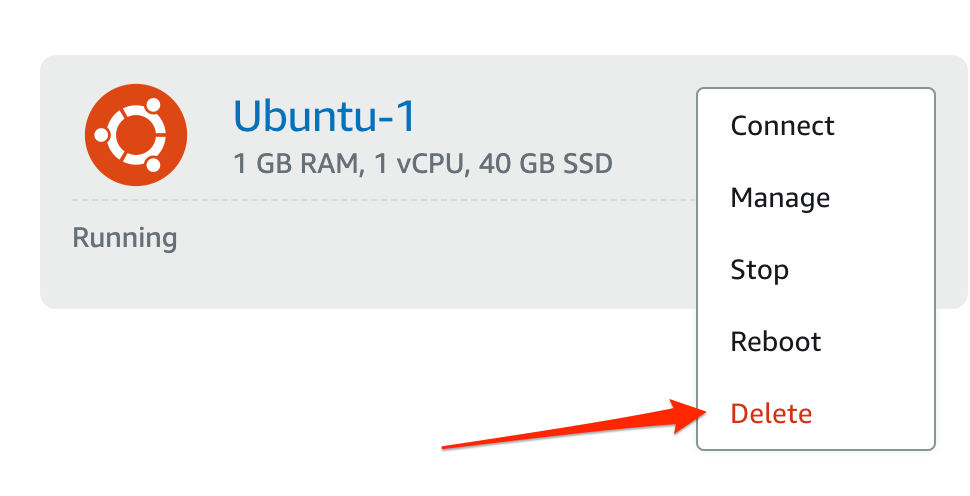This screenshot has width=970, height=496.
Task: Pick Reboot from the actions menu
Action: pyautogui.click(x=776, y=342)
